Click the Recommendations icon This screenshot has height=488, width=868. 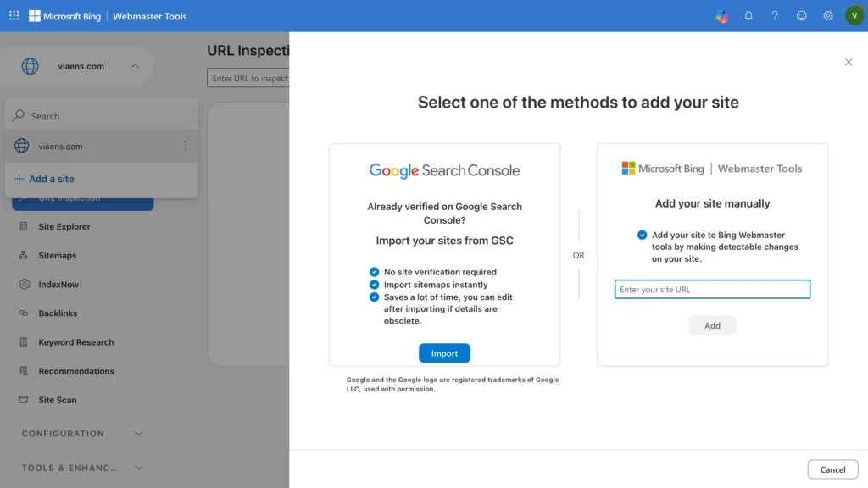pyautogui.click(x=23, y=371)
